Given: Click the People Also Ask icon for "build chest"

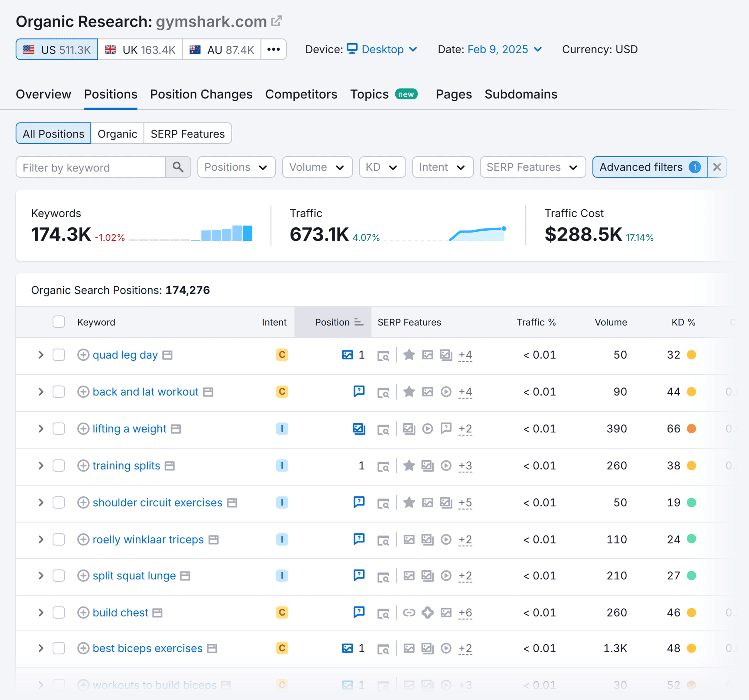Looking at the screenshot, I should click(359, 613).
